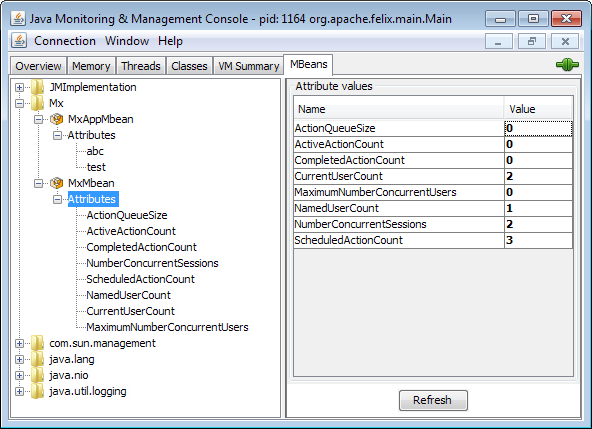Switch to the Classes tab
The height and width of the screenshot is (429, 592).
(x=189, y=66)
